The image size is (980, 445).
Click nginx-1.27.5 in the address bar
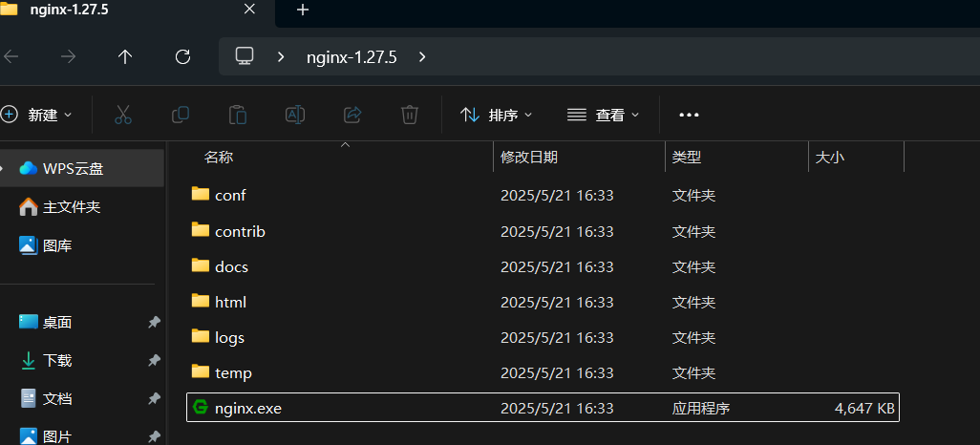pos(352,57)
